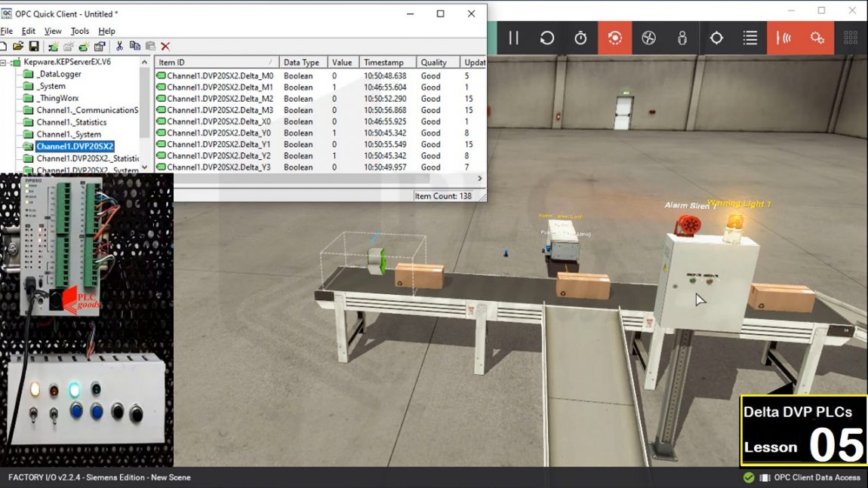Pause the Factory I/O simulation
Viewport: 868px width, 488px height.
tap(514, 38)
